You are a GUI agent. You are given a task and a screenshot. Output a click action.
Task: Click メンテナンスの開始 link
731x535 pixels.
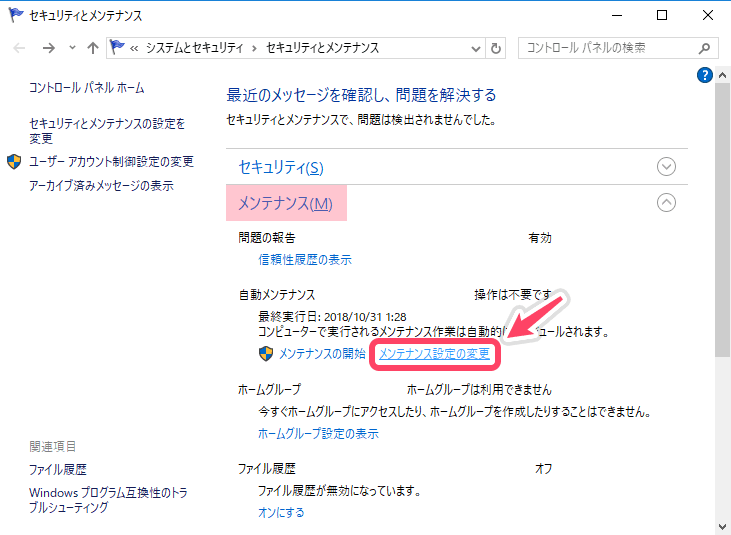[x=322, y=354]
